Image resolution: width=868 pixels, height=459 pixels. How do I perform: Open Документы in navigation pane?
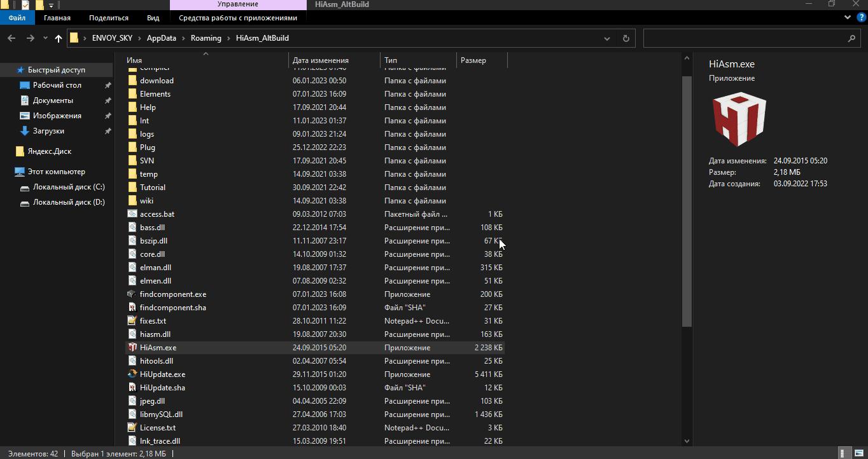pyautogui.click(x=53, y=100)
